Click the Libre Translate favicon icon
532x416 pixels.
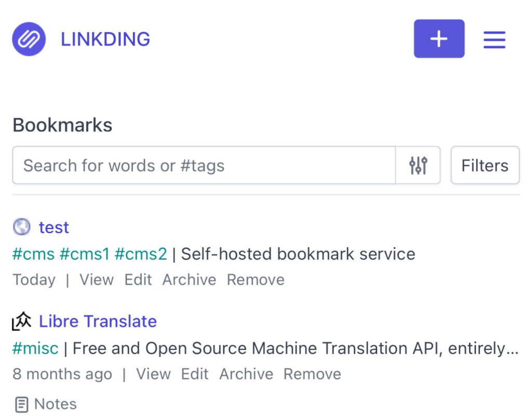point(22,321)
